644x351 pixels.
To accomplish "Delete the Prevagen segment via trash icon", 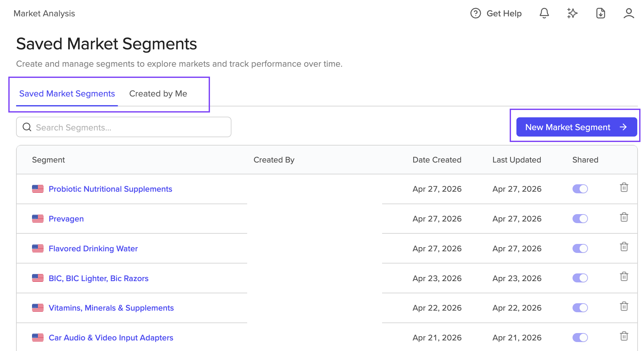I will click(624, 217).
